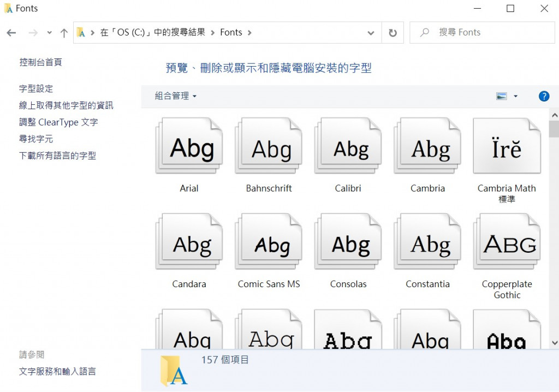Open 控制台首頁 link

[40, 62]
